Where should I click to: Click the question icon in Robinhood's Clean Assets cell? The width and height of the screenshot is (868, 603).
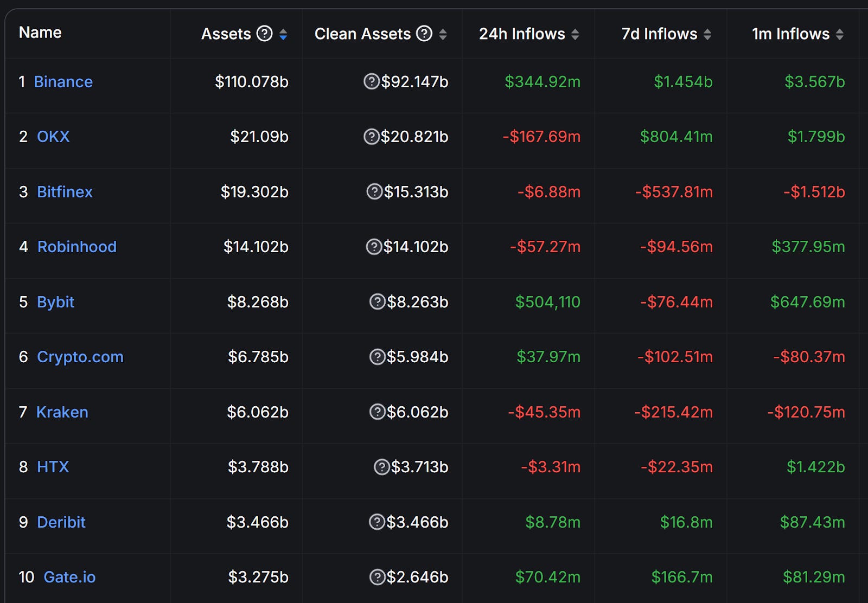[x=374, y=247]
